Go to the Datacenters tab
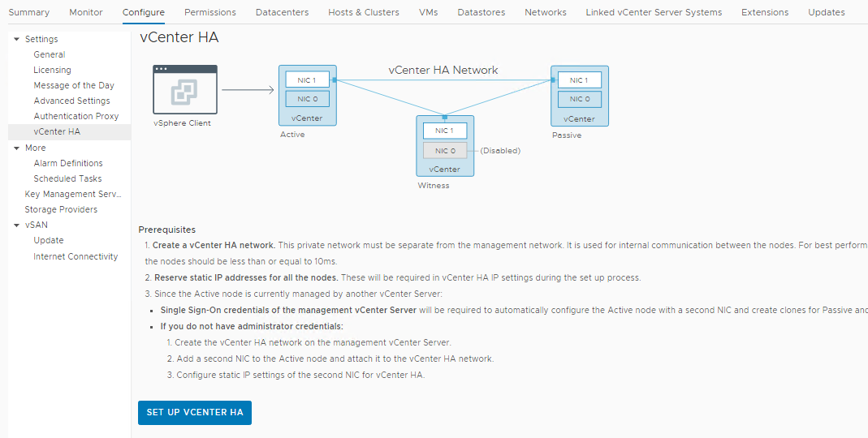 click(282, 12)
